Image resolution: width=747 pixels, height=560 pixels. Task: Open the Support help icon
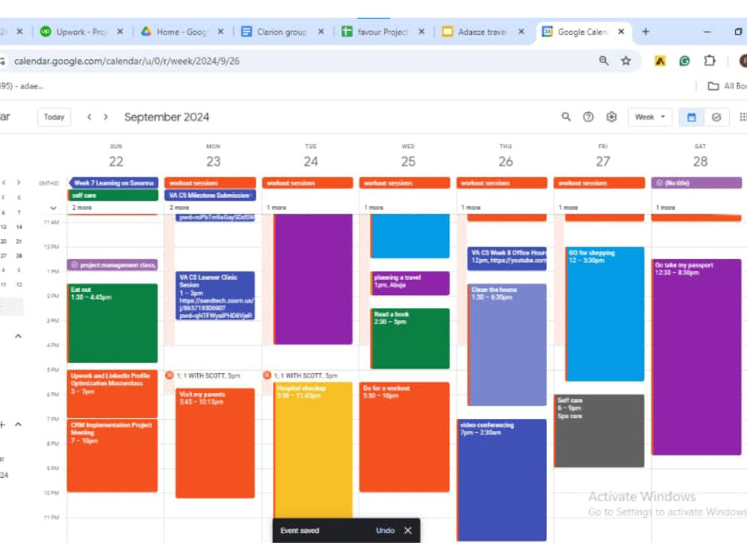[589, 116]
